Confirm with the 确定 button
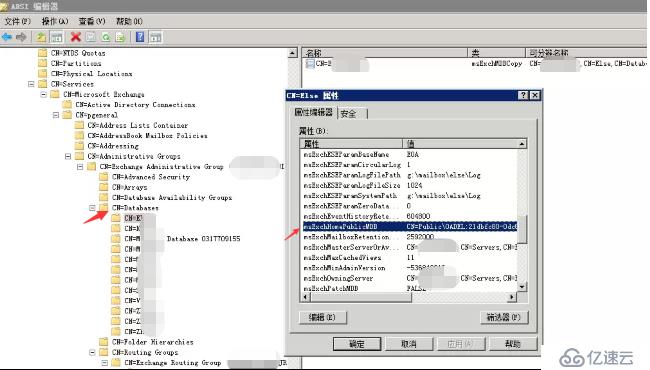 tap(357, 344)
